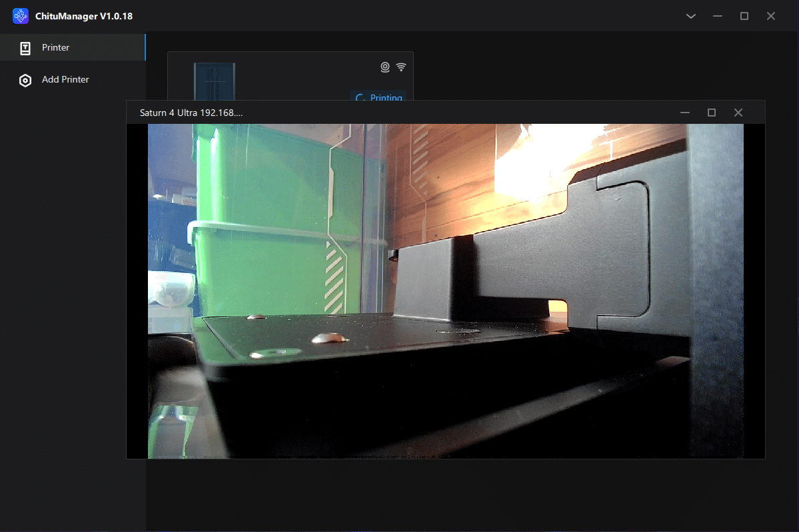Select the printer model thumbnail image
The height and width of the screenshot is (532, 799).
[215, 81]
